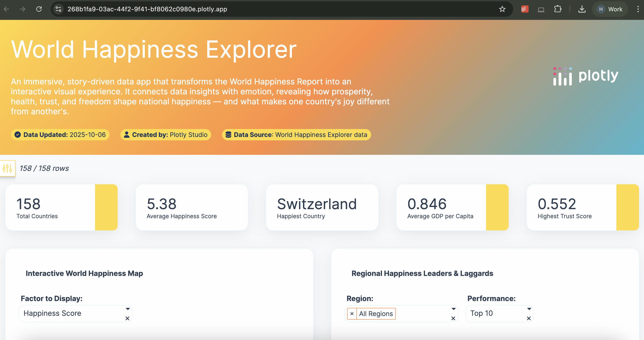Remove the All Regions tag
The height and width of the screenshot is (340, 644).
352,314
